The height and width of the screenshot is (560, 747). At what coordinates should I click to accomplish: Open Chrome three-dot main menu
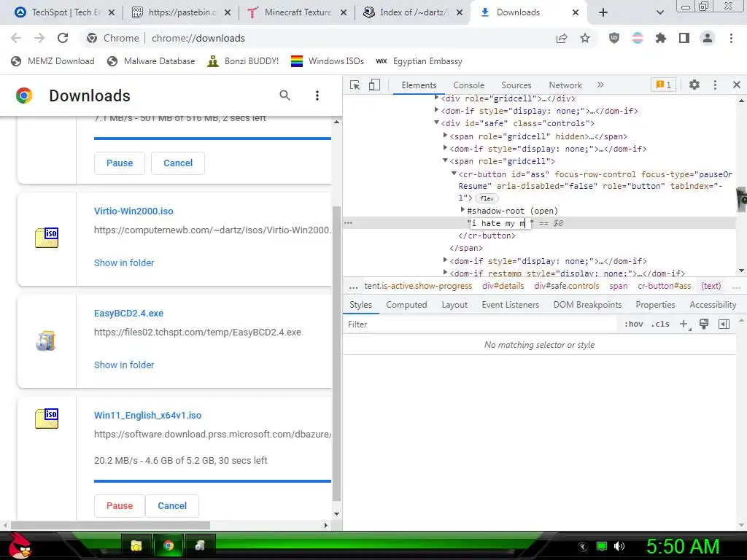point(731,38)
